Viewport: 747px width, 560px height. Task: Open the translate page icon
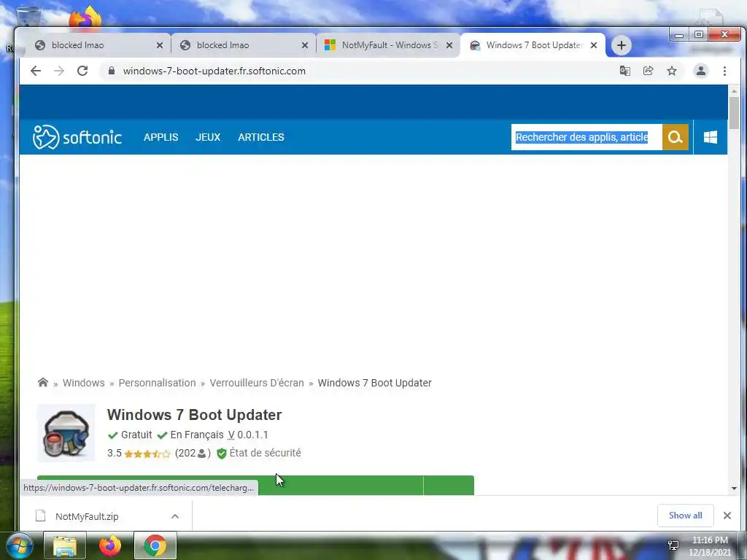coord(624,71)
